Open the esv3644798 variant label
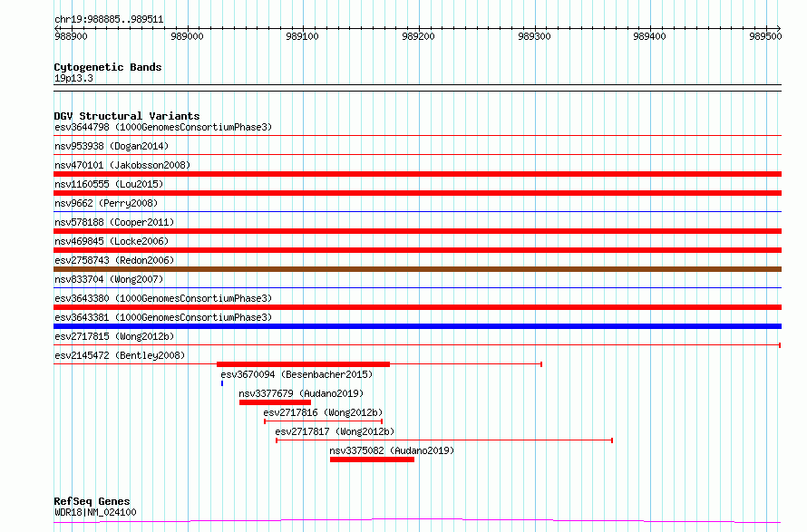807x532 pixels. point(163,127)
